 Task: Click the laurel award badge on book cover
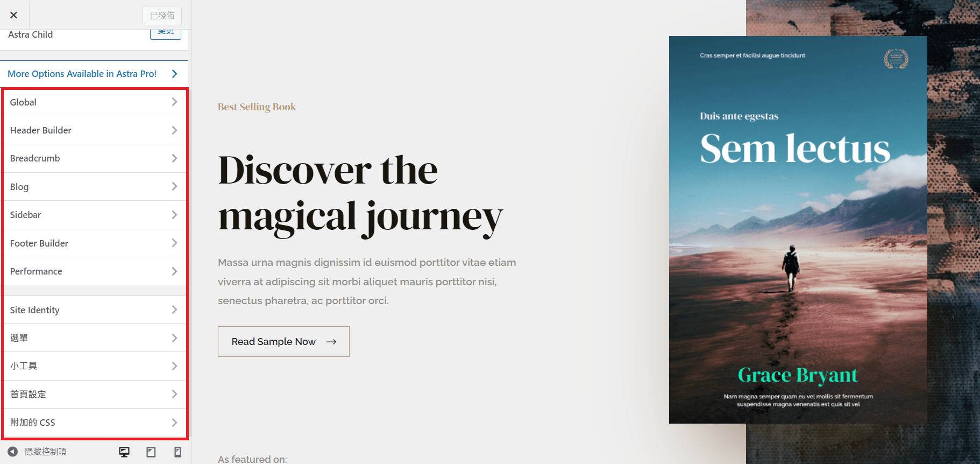click(x=896, y=59)
